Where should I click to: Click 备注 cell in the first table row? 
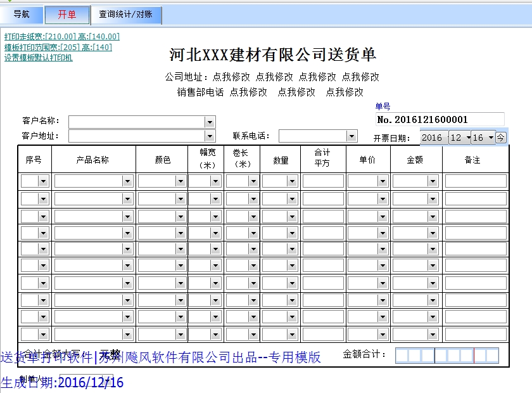476,181
